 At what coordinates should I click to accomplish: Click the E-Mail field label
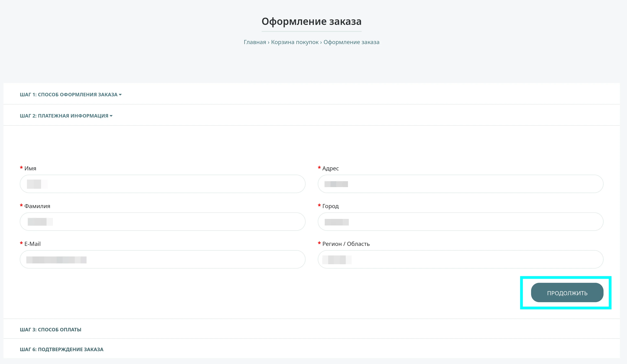32,244
